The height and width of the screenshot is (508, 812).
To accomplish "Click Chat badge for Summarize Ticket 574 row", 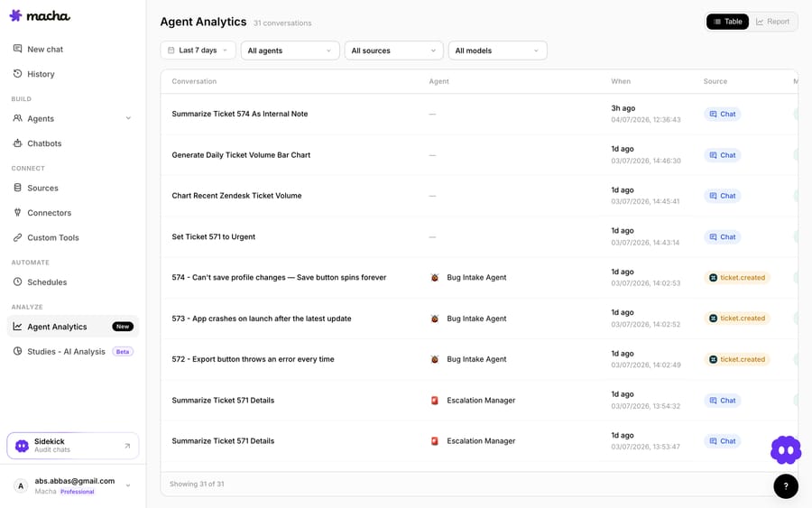I will tap(722, 114).
